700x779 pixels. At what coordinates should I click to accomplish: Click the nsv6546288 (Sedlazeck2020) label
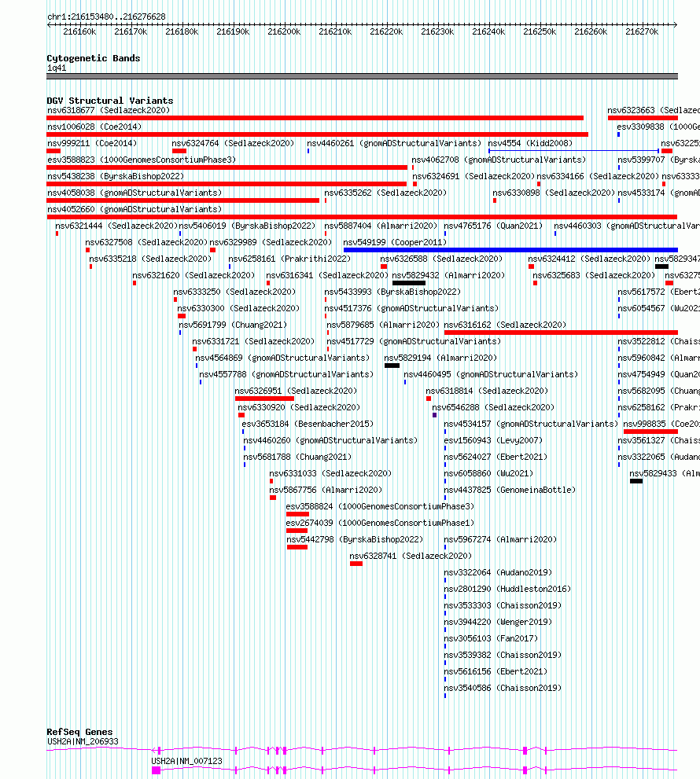tap(493, 407)
